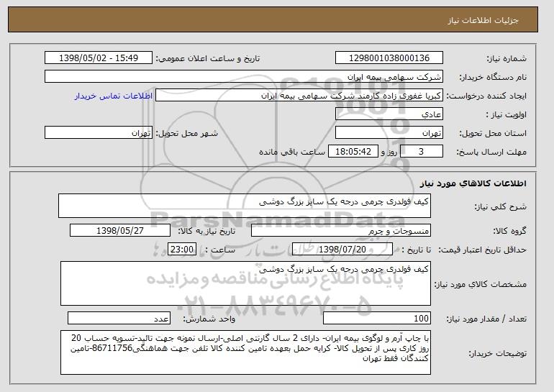554x392 pixels.
Task: Click the label توضیحات خریدار
Action: [x=497, y=353]
